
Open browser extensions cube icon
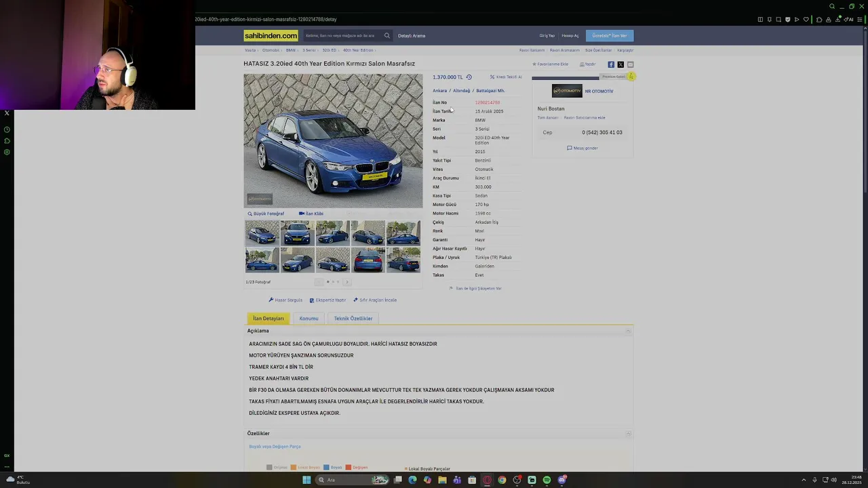click(819, 19)
